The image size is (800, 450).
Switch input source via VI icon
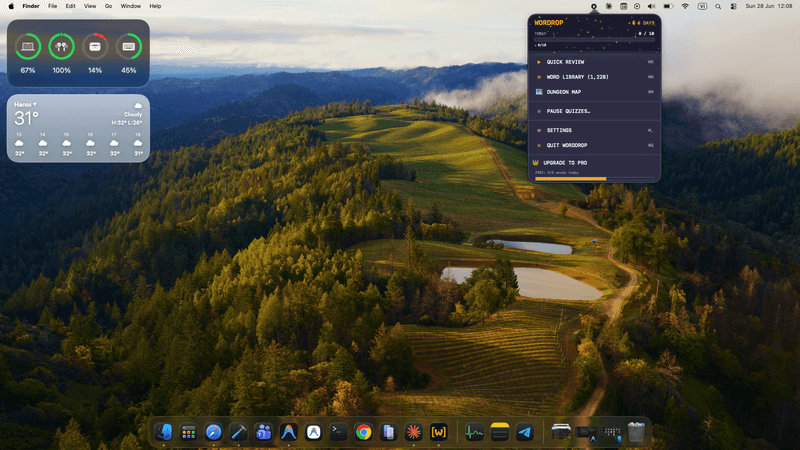[x=703, y=7]
